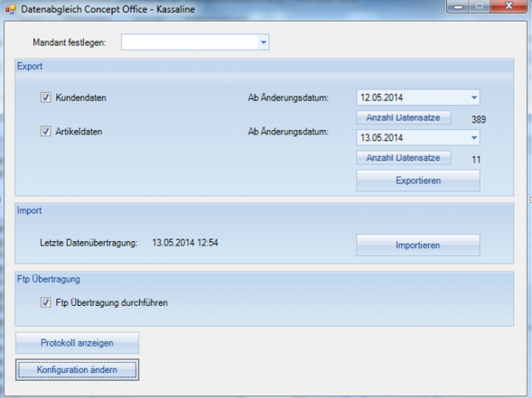
Task: Click the 12.05.2014 date text
Action: tap(382, 97)
